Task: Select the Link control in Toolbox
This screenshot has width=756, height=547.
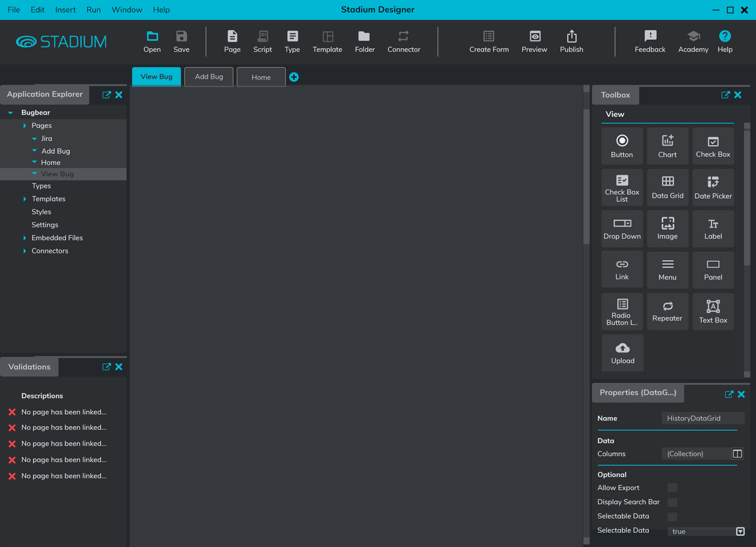Action: [x=622, y=270]
